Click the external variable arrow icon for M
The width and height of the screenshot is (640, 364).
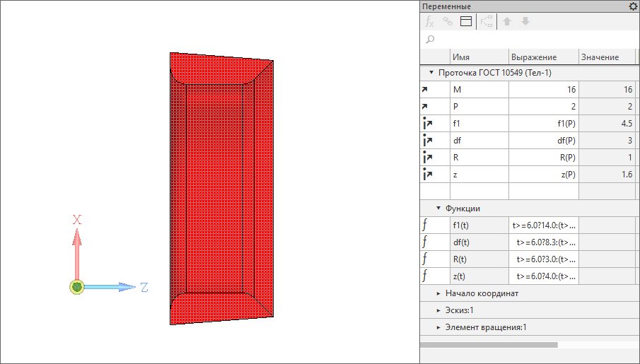coord(425,90)
